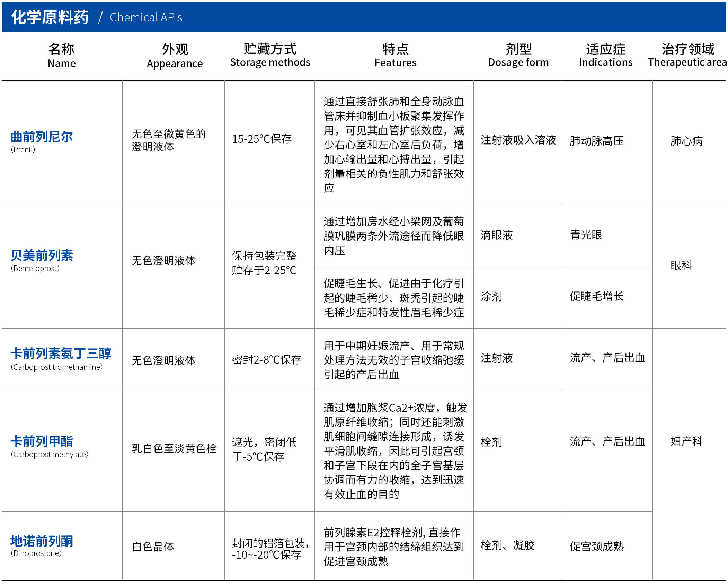Click the 促宫颈成熟 indication cell
Viewport: 728px width, 585px height.
[596, 547]
